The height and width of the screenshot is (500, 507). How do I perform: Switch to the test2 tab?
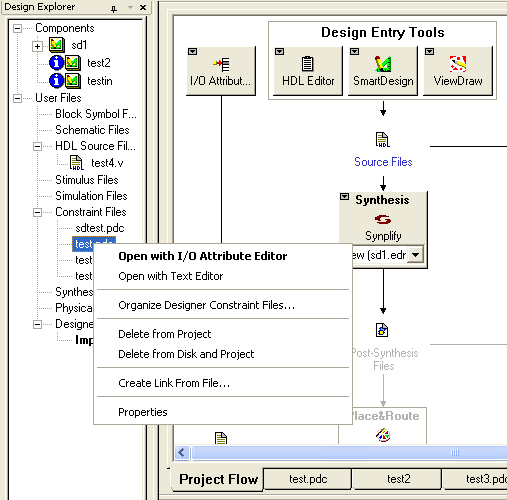click(399, 479)
